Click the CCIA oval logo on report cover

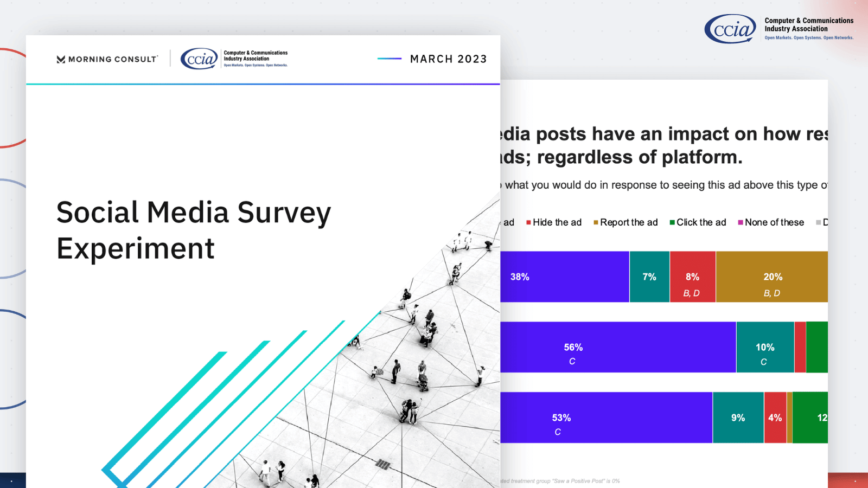coord(199,59)
